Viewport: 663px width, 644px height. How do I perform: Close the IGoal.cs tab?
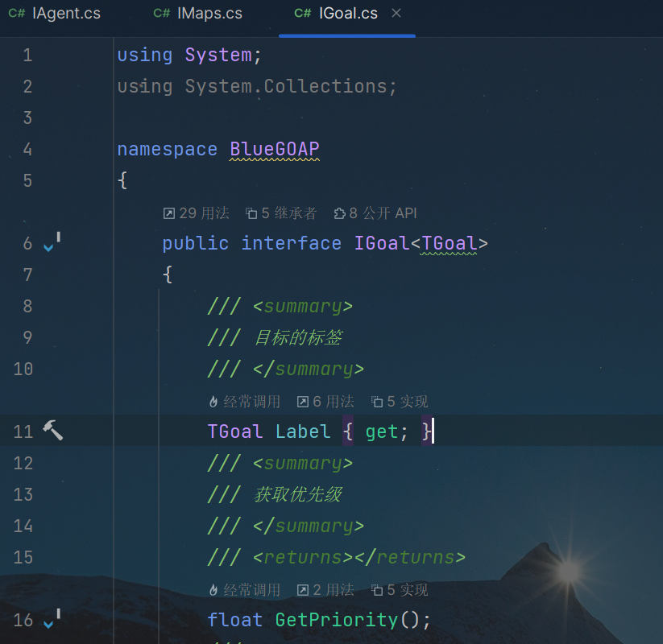(x=396, y=13)
